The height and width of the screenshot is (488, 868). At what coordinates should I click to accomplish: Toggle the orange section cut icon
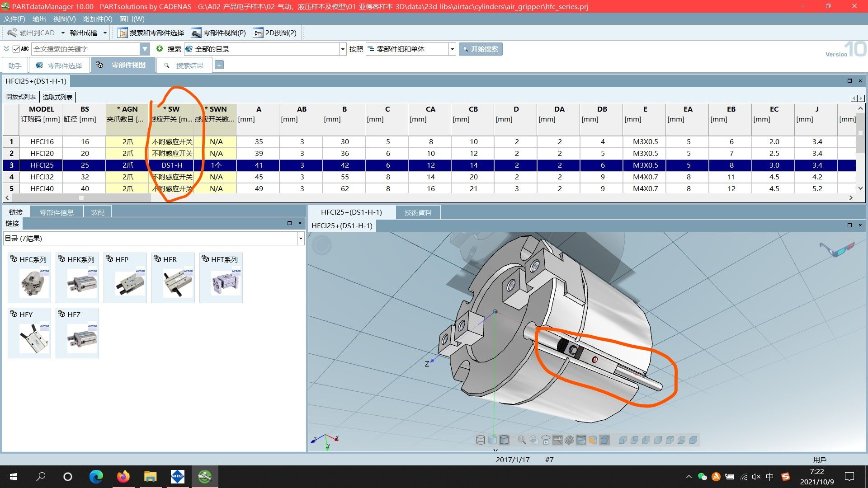click(x=593, y=440)
